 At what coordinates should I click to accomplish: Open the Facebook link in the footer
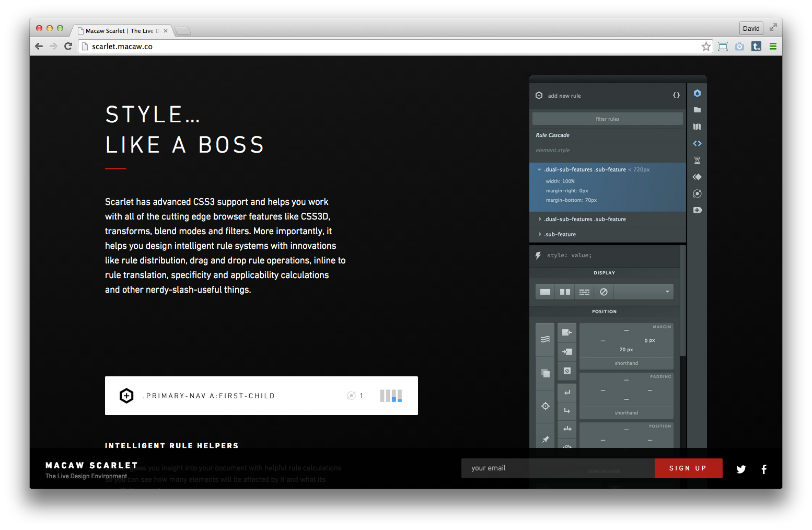coord(764,469)
